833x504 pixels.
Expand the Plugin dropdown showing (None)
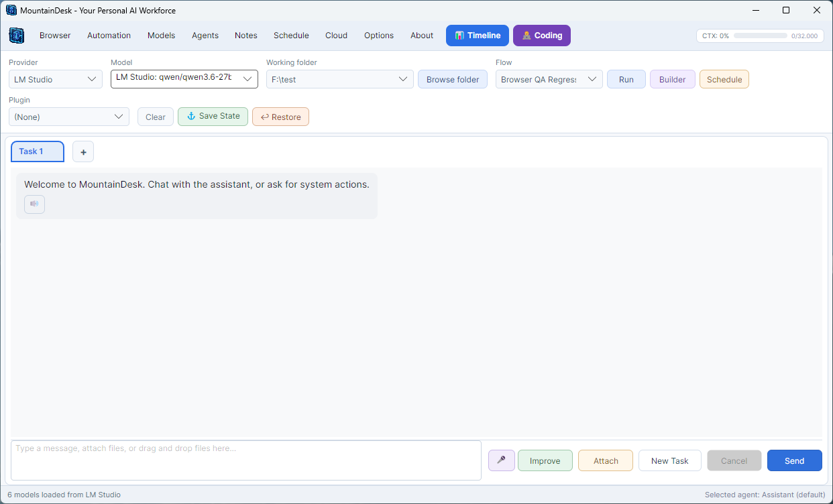tap(69, 117)
